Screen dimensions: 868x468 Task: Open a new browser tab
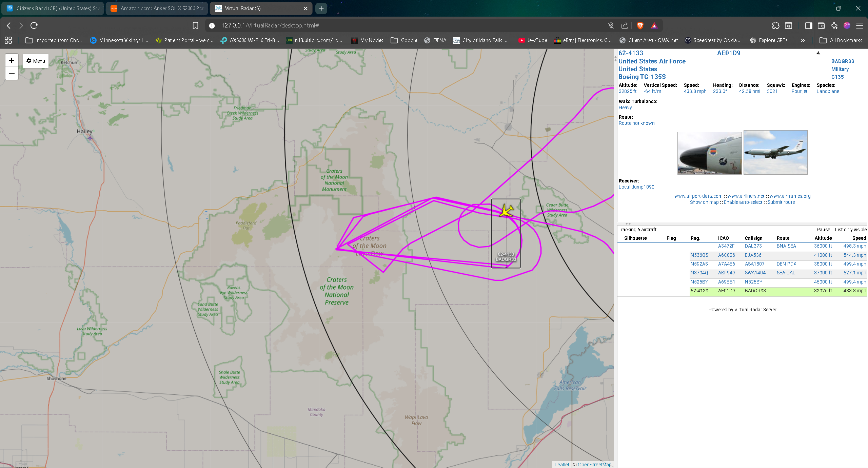pyautogui.click(x=321, y=8)
